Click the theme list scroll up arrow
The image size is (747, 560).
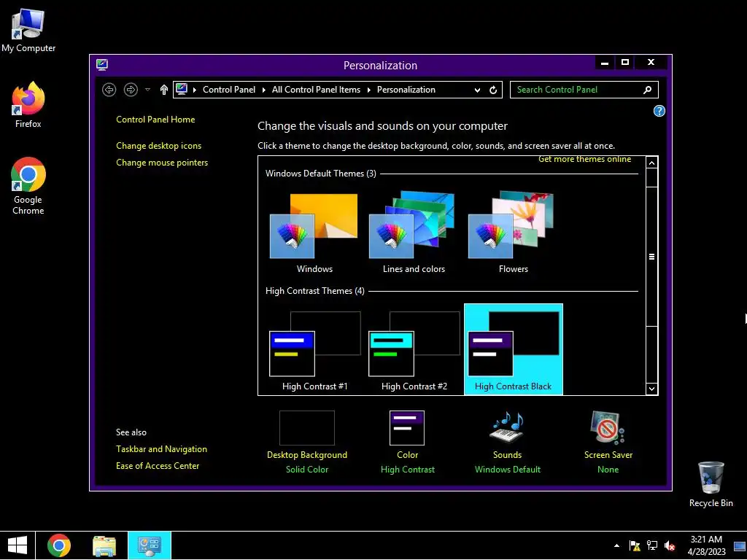tap(651, 163)
